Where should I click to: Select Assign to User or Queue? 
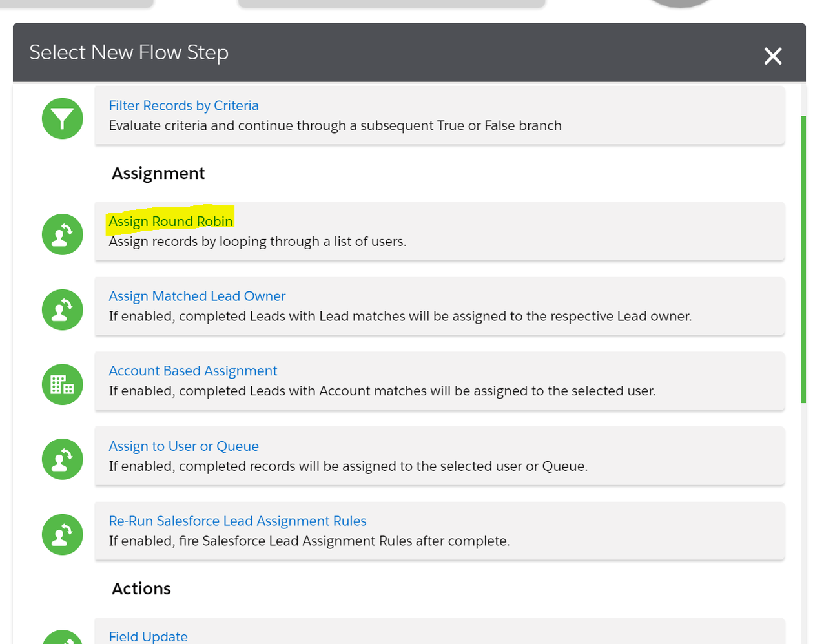pos(183,446)
